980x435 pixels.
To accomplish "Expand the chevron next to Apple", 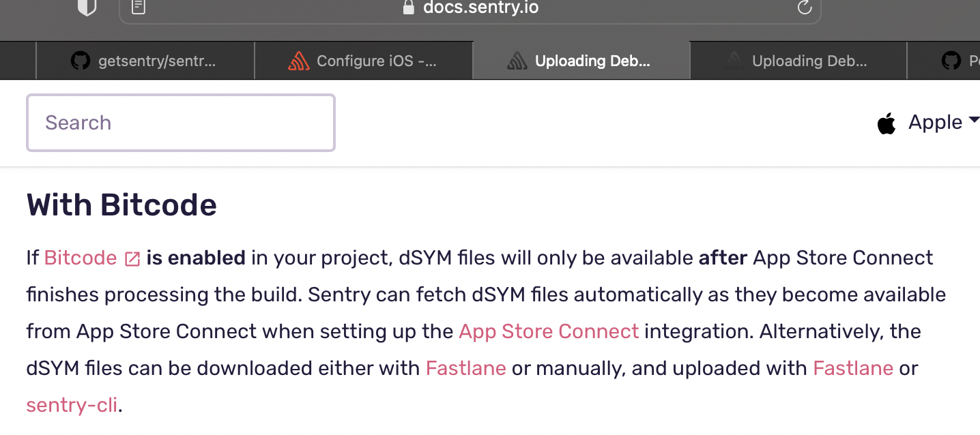I will click(975, 120).
